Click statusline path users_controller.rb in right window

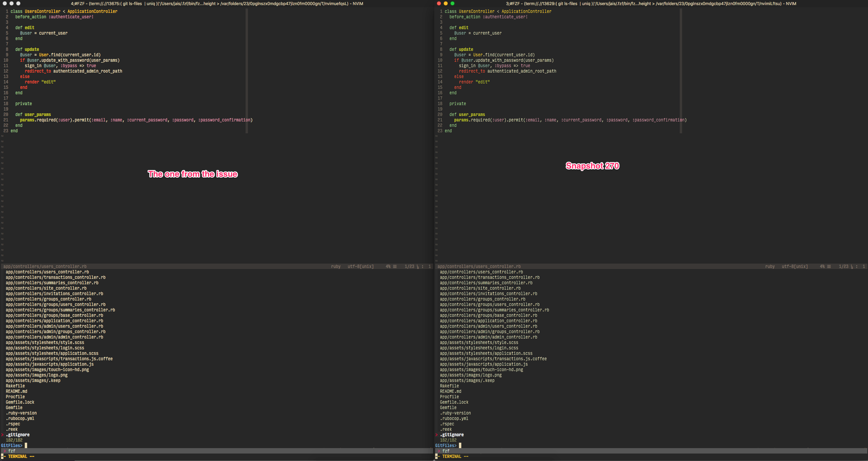(479, 266)
